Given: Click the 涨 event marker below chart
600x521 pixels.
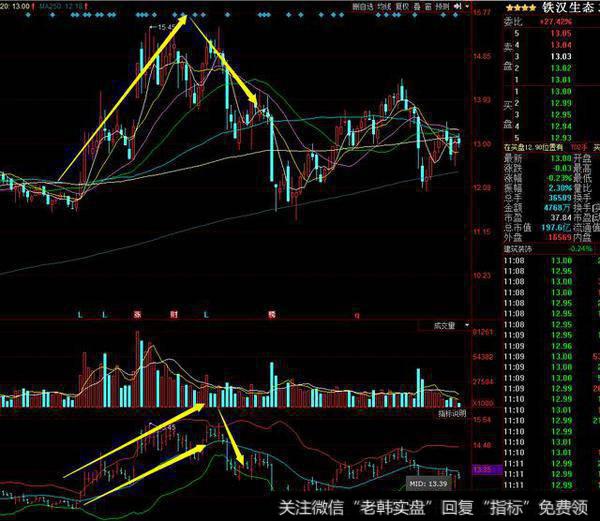Looking at the screenshot, I should [138, 314].
